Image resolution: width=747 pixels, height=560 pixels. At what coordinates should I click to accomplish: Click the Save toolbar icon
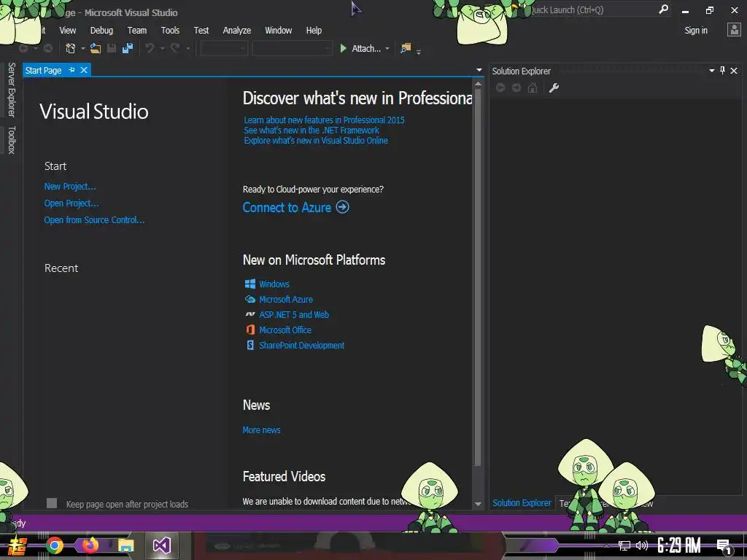pyautogui.click(x=112, y=48)
